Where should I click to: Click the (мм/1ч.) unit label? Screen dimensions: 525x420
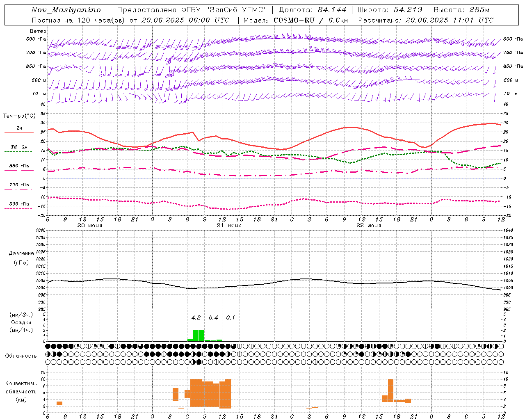[x=21, y=330]
